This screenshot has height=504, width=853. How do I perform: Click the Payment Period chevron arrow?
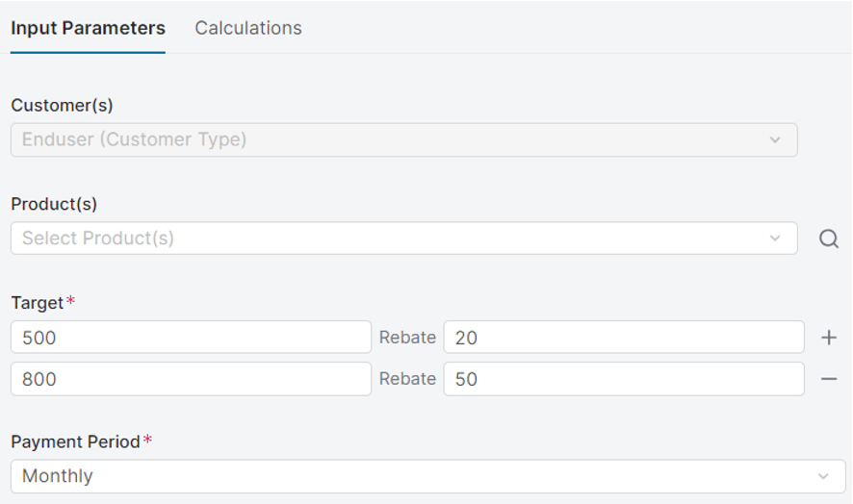pyautogui.click(x=823, y=476)
